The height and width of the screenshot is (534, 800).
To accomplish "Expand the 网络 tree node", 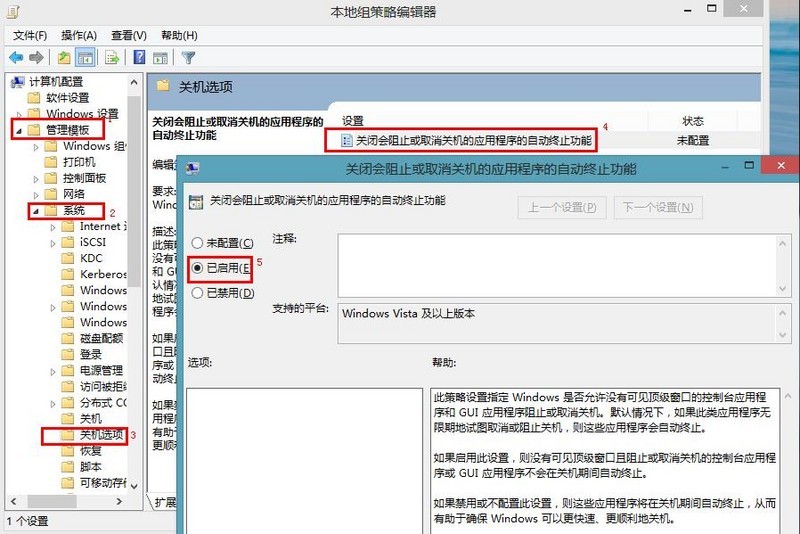I will click(36, 195).
